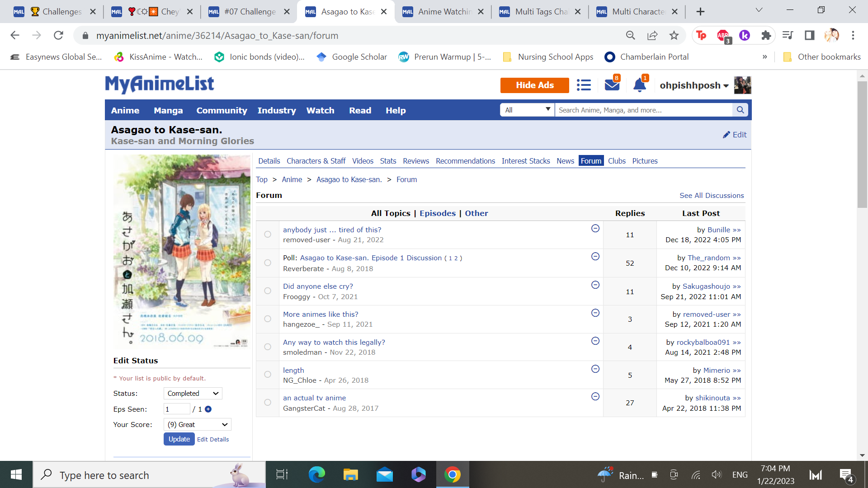Click the Asagao to Kase-san poster image
The image size is (868, 488).
click(x=182, y=251)
